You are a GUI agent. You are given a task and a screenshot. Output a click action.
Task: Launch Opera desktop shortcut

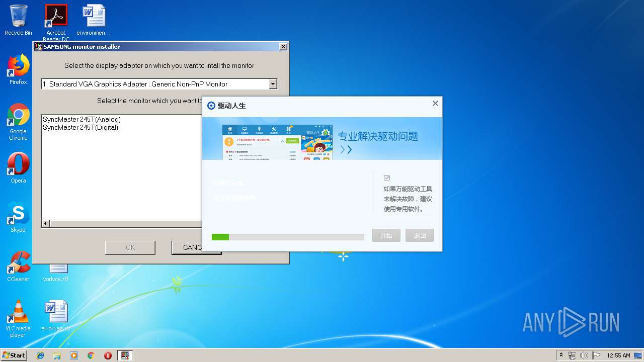[18, 168]
